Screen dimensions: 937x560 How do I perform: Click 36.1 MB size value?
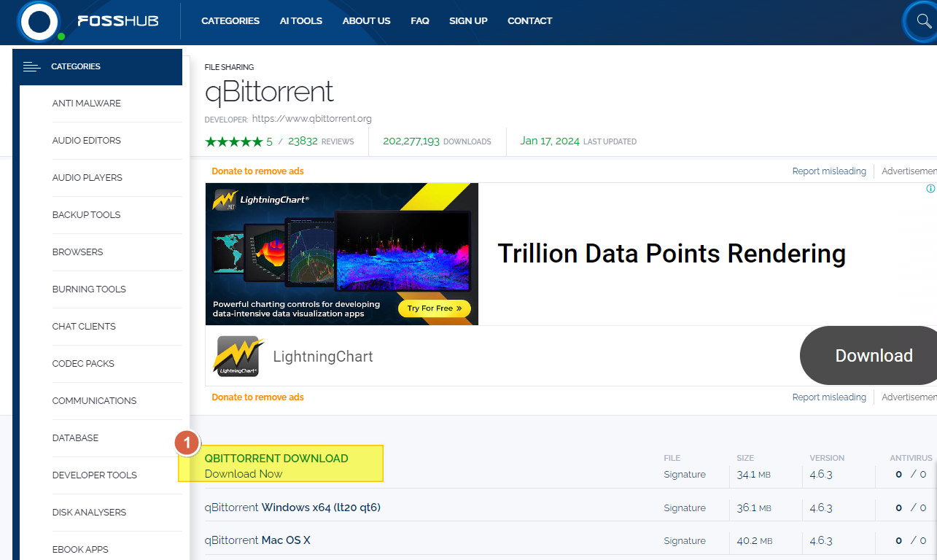coord(753,508)
